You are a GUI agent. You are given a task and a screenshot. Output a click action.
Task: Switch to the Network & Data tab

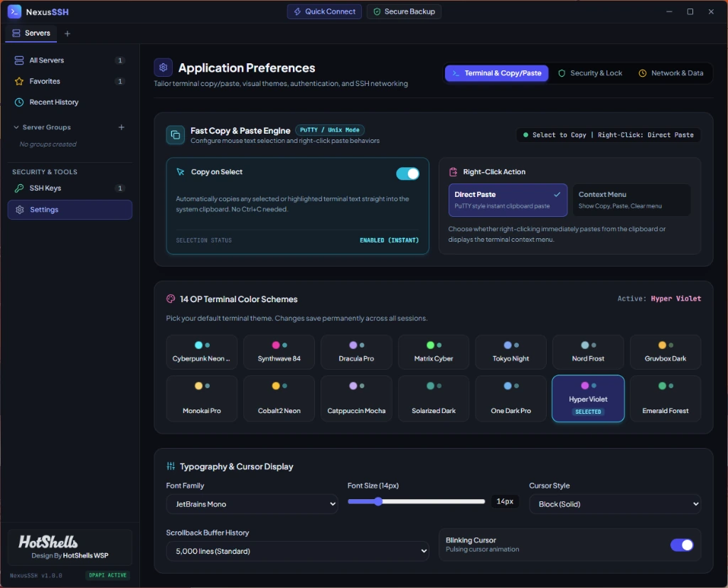pyautogui.click(x=671, y=73)
